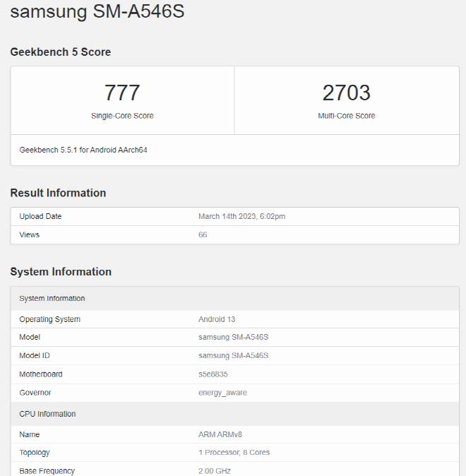Click the s5e8835 motherboard value

[x=213, y=374]
